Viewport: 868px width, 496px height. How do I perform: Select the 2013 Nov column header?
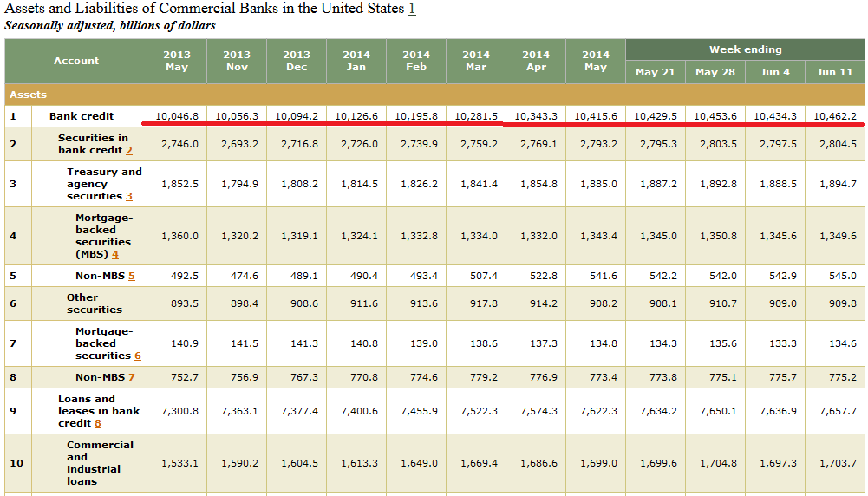pos(237,61)
